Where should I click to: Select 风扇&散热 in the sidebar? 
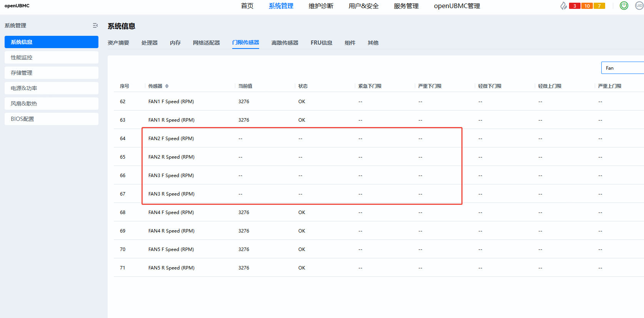coord(51,104)
